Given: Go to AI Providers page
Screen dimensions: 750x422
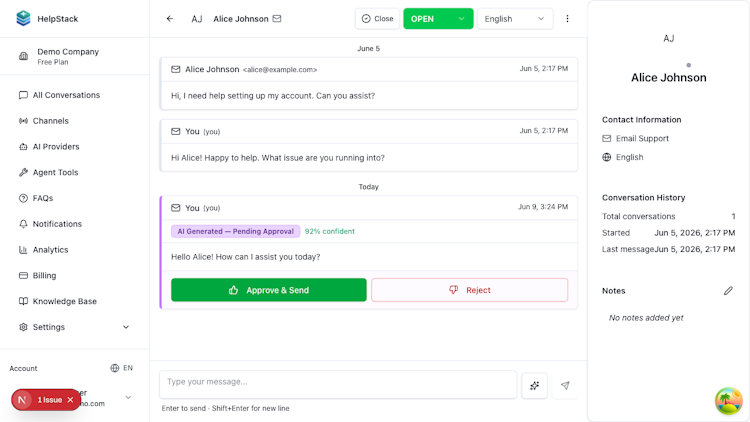Looking at the screenshot, I should (x=56, y=147).
